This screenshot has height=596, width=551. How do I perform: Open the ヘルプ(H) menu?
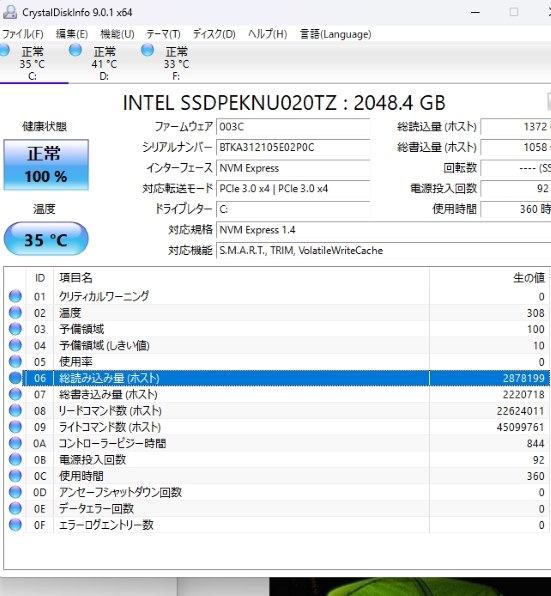click(268, 34)
